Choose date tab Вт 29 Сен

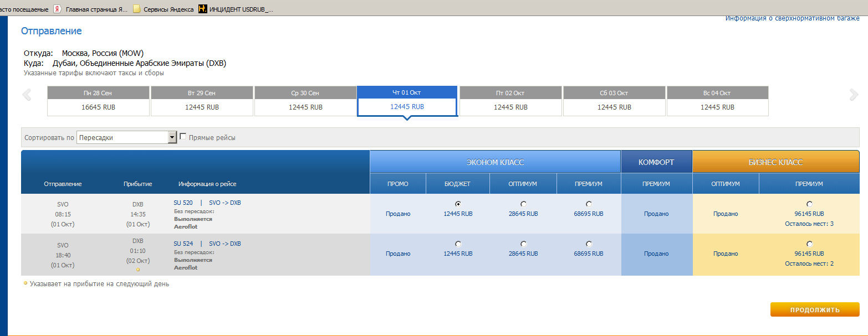pos(202,101)
